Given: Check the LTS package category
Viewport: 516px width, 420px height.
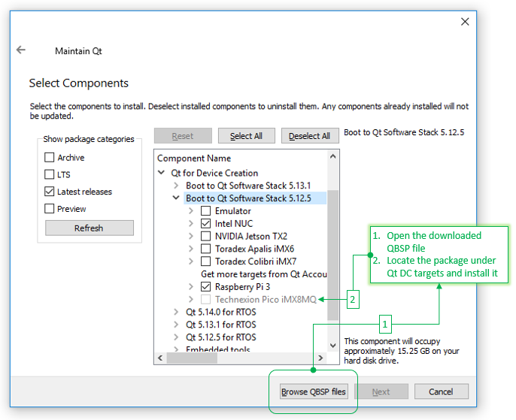Looking at the screenshot, I should [x=50, y=175].
